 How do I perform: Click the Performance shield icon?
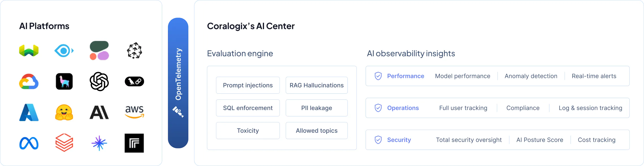pos(378,76)
